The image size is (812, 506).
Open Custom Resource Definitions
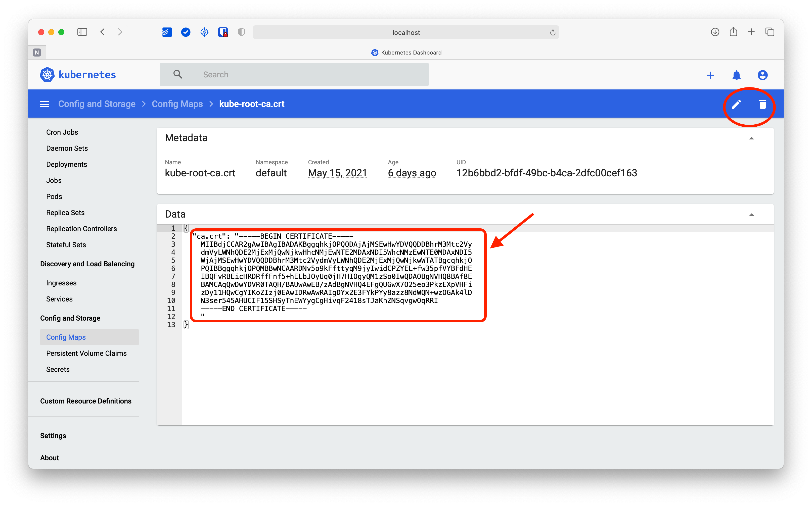pos(86,401)
